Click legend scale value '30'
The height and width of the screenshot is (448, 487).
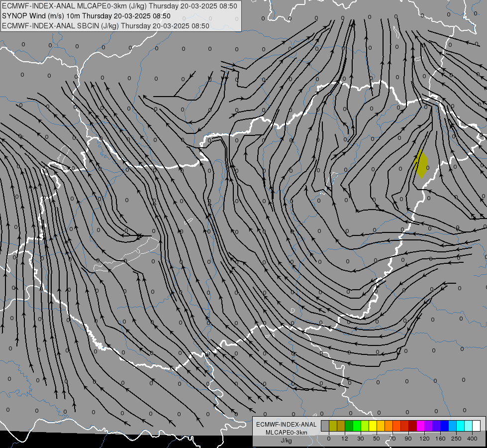click(x=361, y=439)
